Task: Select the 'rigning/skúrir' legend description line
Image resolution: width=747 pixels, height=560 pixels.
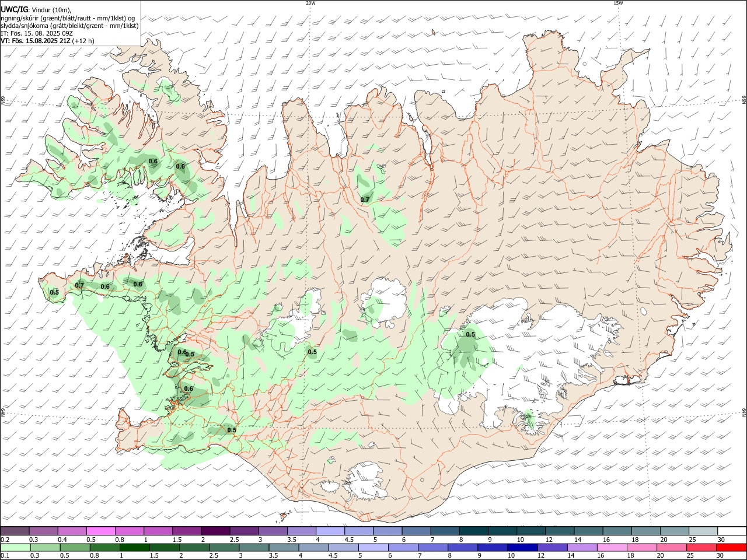Action: click(68, 17)
